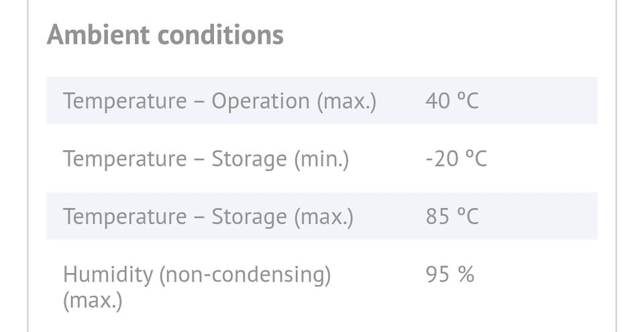Viewport: 644px width, 332px height.
Task: Click the word Operation in first row
Action: tap(260, 101)
